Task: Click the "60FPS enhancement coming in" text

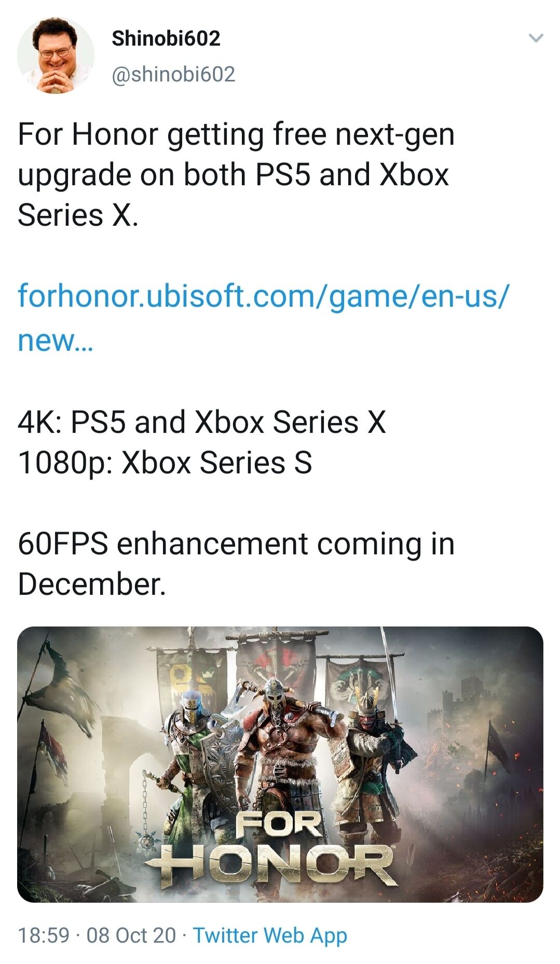Action: click(x=236, y=544)
